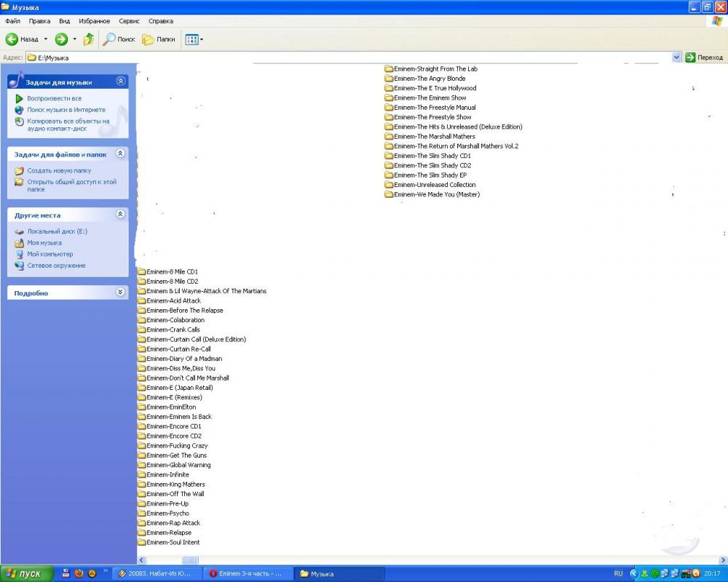
Task: Click Eminem-Global Warning folder name
Action: tap(179, 465)
